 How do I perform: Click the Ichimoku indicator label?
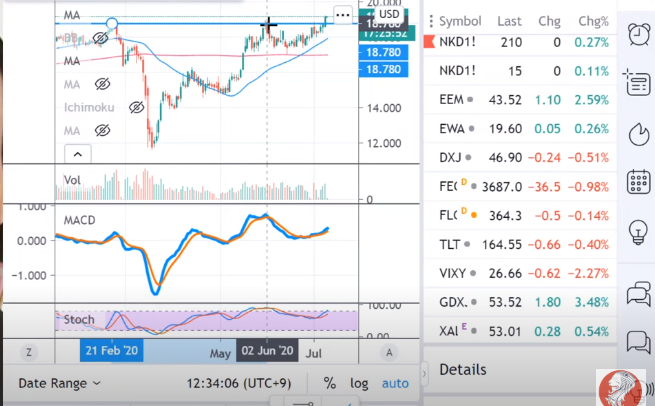[x=89, y=107]
